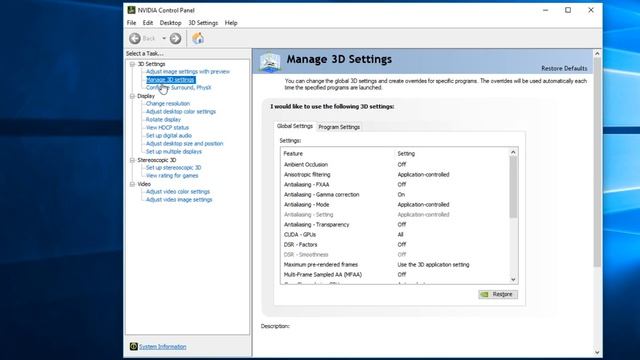Open the Help menu
640x360 pixels.
[x=231, y=23]
